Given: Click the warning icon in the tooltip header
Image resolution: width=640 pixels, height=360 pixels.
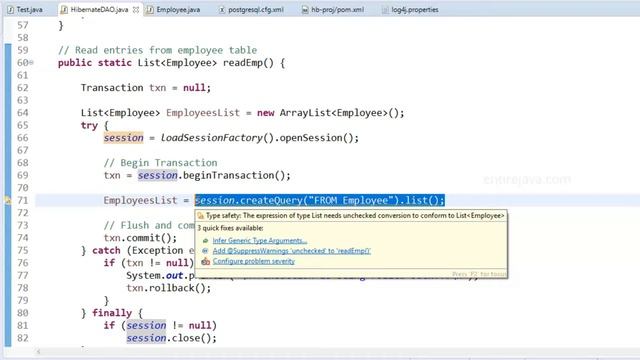Looking at the screenshot, I should point(200,216).
